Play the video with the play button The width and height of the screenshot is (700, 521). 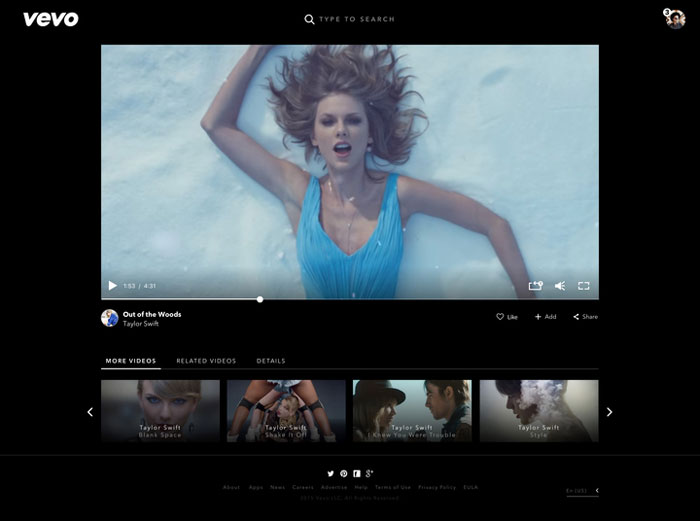click(112, 286)
